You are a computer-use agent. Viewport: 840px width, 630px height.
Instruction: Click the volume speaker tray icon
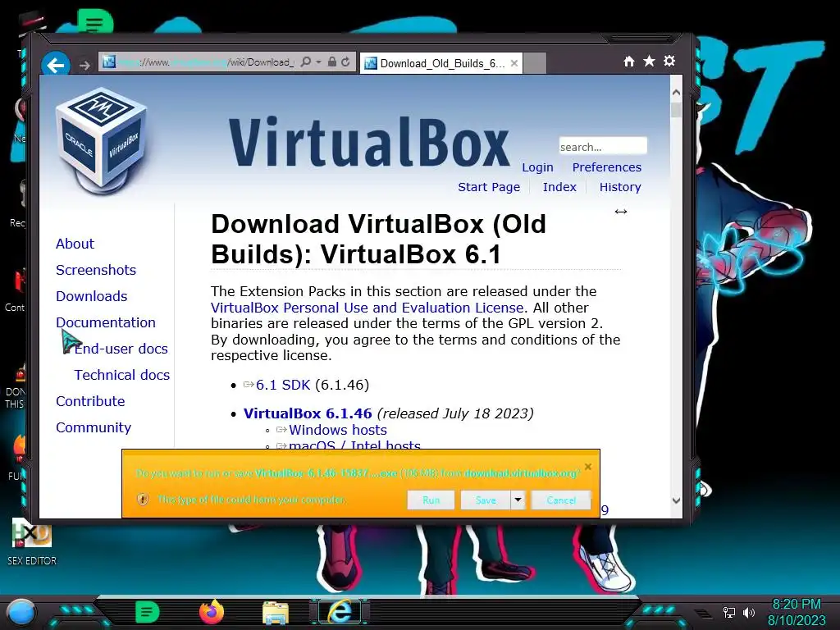[x=749, y=612]
